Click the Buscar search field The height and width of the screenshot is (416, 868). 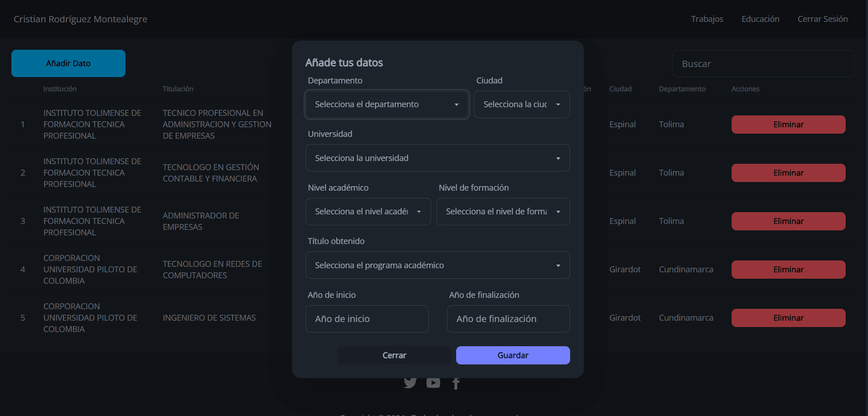click(x=764, y=63)
